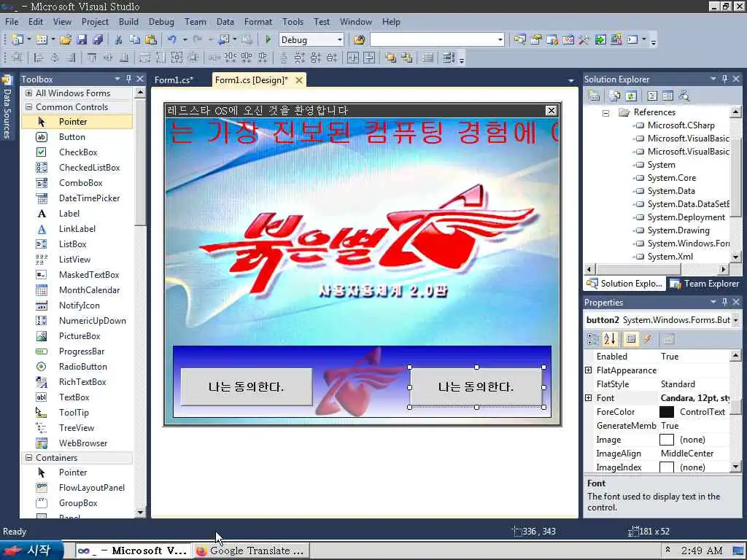Pin the Toolbox panel
Viewport: 747px width, 560px height.
(128, 79)
